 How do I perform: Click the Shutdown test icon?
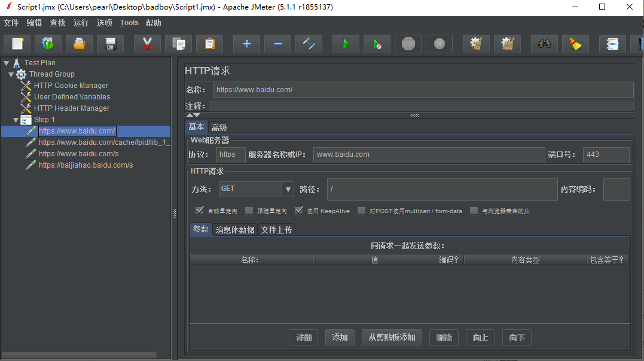coord(439,44)
